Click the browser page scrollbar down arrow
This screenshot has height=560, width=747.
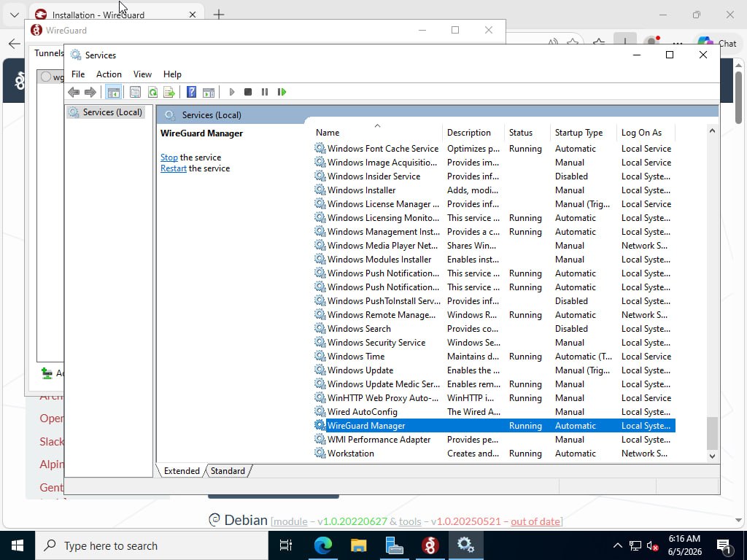[x=738, y=521]
